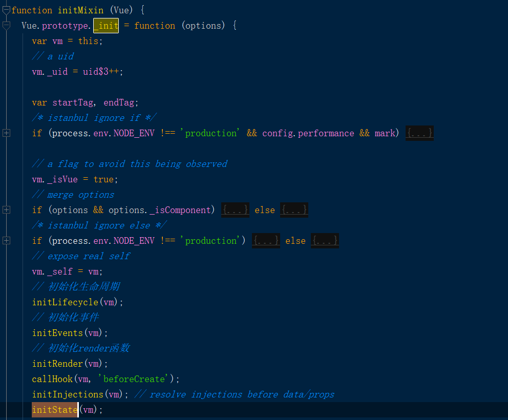The width and height of the screenshot is (508, 420).
Task: Click 'var vm = this' line
Action: [67, 41]
